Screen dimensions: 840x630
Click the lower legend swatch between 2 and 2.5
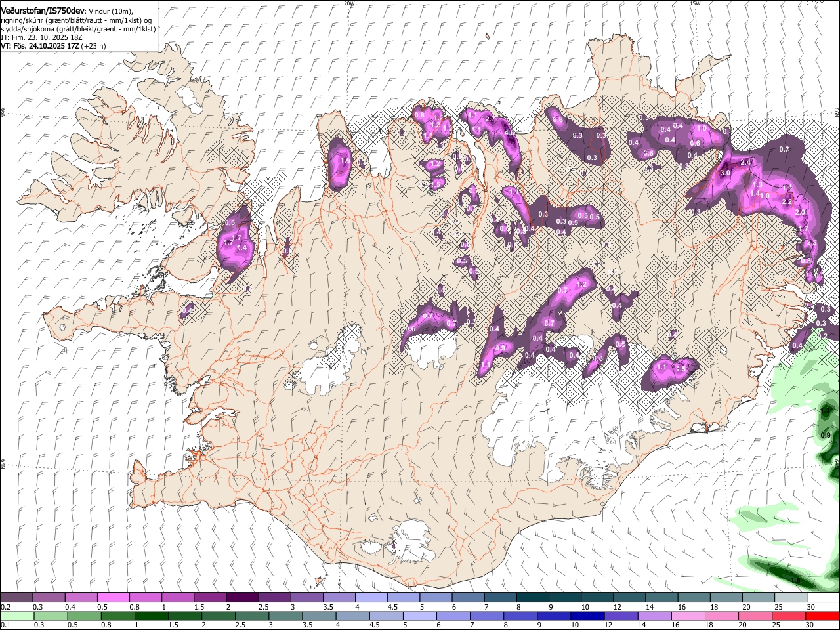click(x=219, y=616)
